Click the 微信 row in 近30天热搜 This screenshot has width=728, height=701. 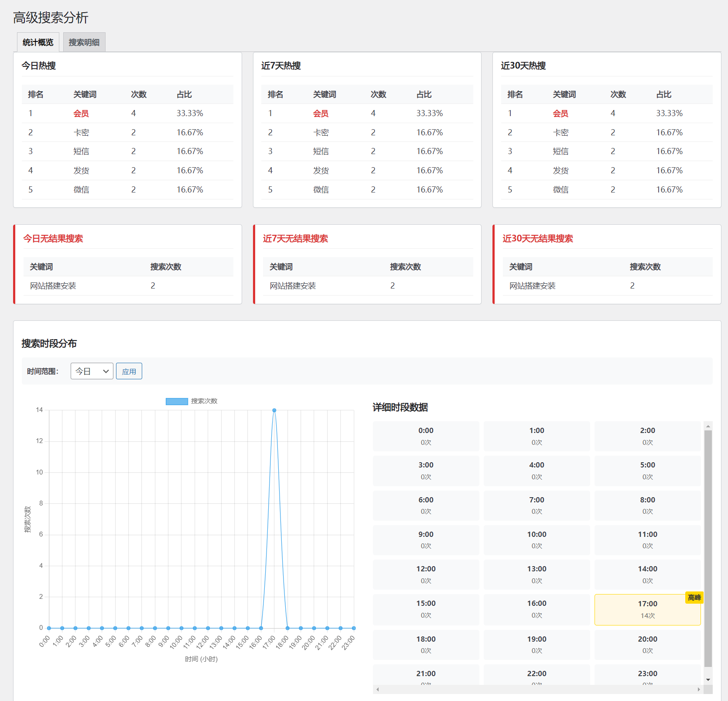pyautogui.click(x=561, y=189)
